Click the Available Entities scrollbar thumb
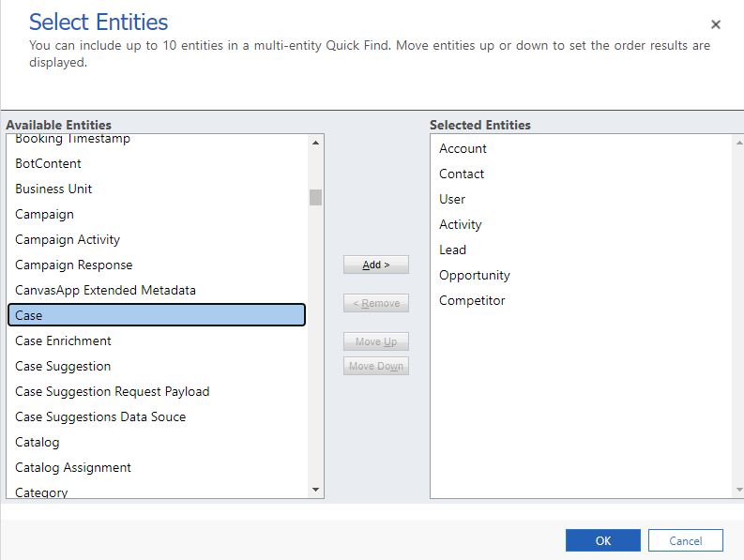The width and height of the screenshot is (744, 560). [x=315, y=197]
